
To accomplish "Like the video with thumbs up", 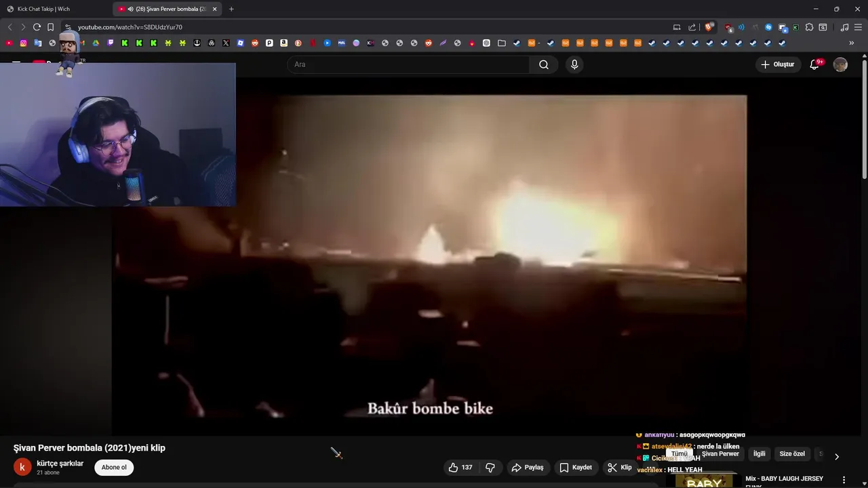I will coord(460,468).
